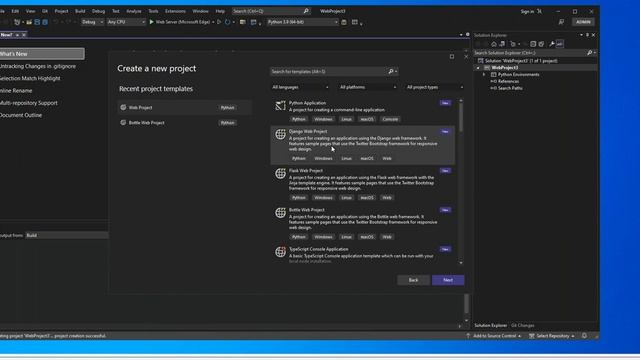Viewport: 640px width, 360px height.
Task: Click the pin icon on Solution Explorer header
Action: pyautogui.click(x=587, y=35)
